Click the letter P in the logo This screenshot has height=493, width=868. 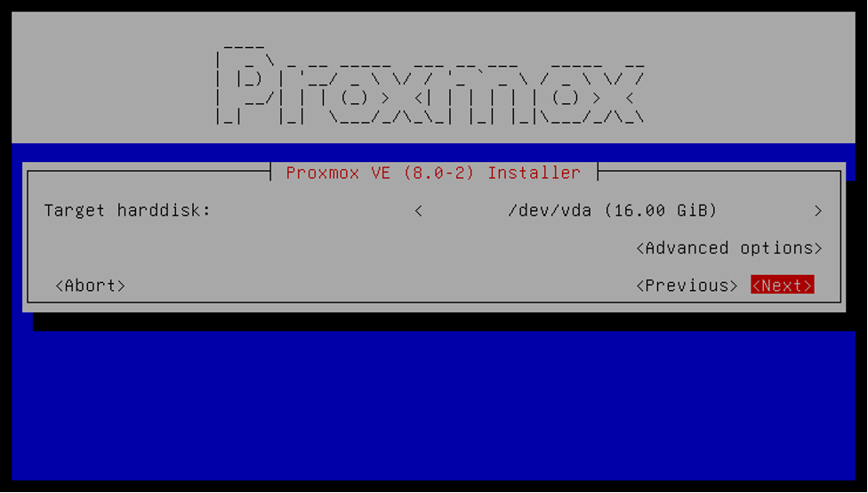(244, 85)
